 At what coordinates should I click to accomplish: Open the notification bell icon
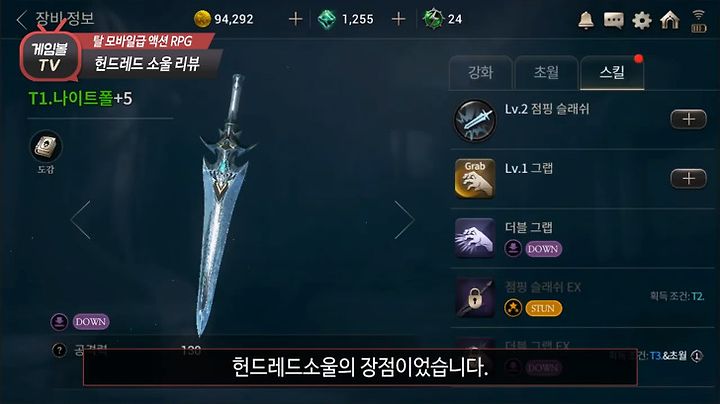coord(585,20)
